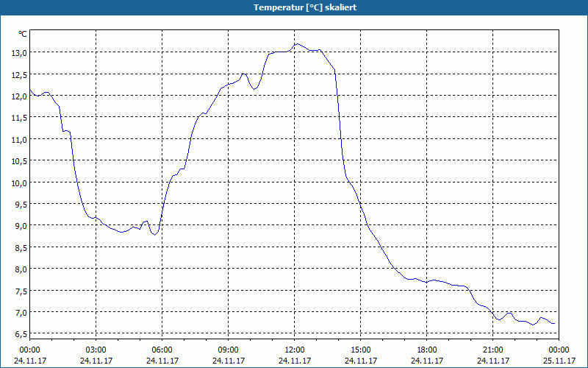Click the 25.11.17 date label
This screenshot has width=588, height=368.
click(559, 361)
